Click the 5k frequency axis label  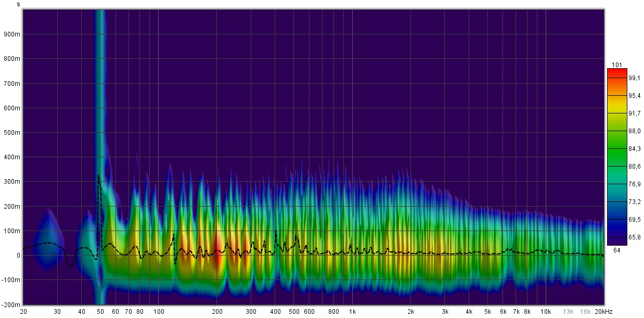488,312
